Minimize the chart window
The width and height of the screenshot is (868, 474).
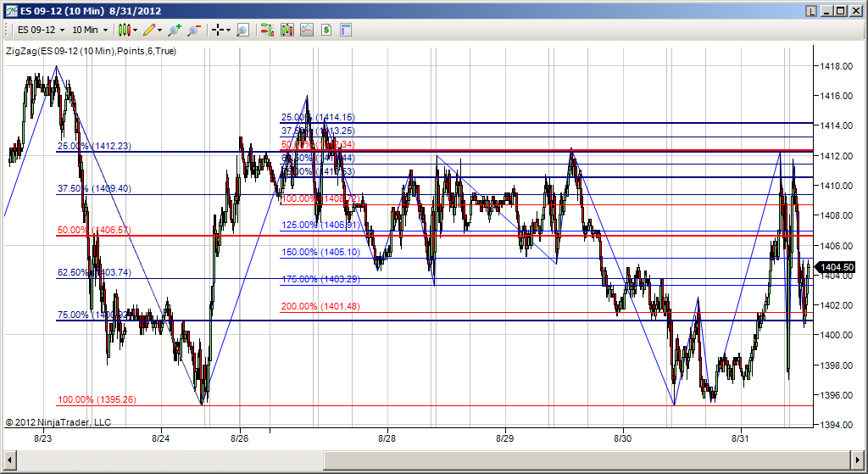(827, 10)
